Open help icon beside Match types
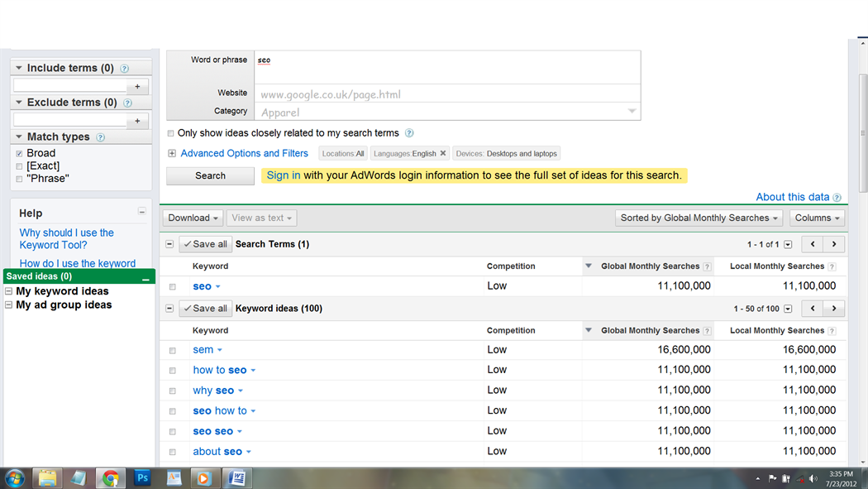Image resolution: width=868 pixels, height=489 pixels. 100,137
